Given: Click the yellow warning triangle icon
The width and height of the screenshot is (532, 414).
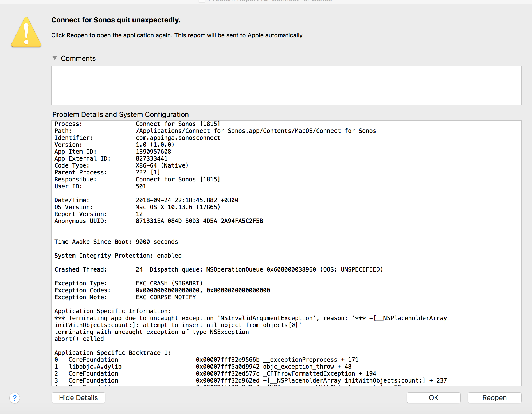Looking at the screenshot, I should [26, 32].
